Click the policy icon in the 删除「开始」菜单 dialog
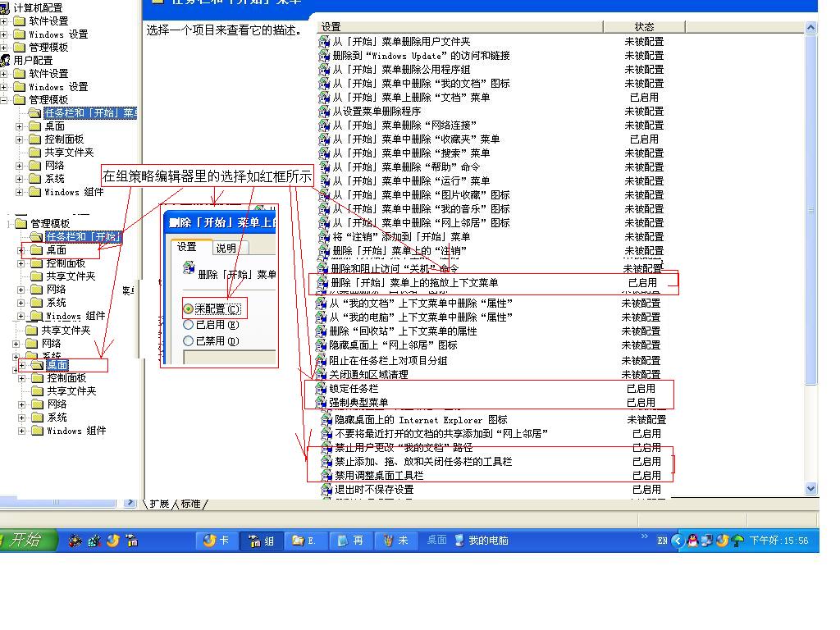This screenshot has width=840, height=630. pyautogui.click(x=189, y=267)
